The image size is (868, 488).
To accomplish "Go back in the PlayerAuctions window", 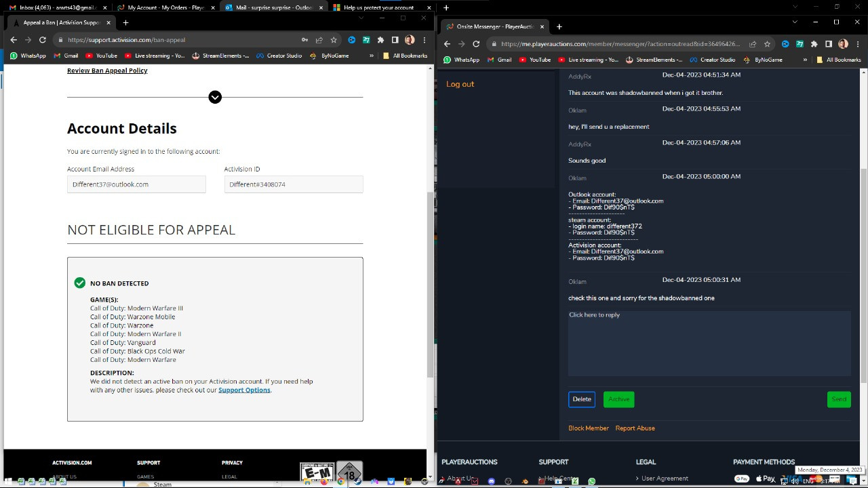I will click(447, 44).
